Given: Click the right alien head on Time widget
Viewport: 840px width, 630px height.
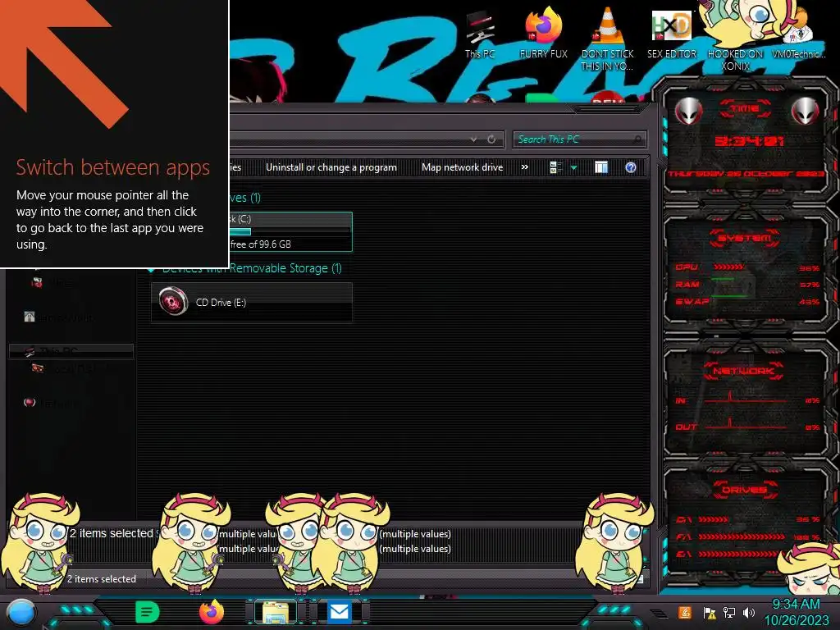Looking at the screenshot, I should [805, 112].
